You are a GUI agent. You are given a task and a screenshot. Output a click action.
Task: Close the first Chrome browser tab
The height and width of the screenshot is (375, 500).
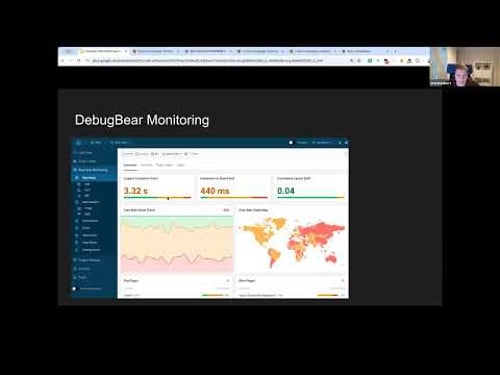(x=126, y=51)
